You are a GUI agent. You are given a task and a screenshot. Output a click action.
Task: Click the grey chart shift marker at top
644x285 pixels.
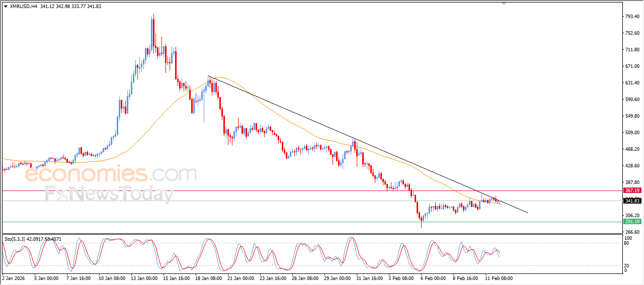(x=504, y=4)
